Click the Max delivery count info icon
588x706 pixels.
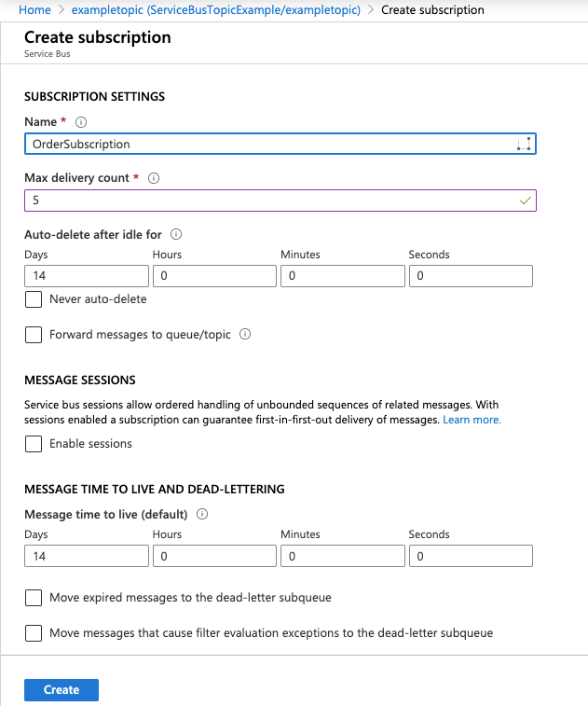click(x=154, y=178)
